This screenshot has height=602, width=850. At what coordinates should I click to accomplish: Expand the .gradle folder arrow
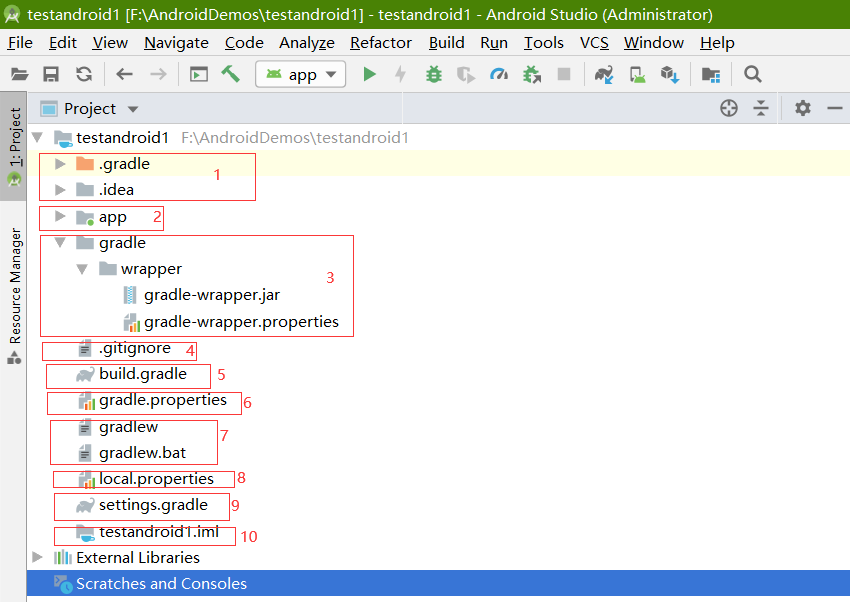click(60, 164)
